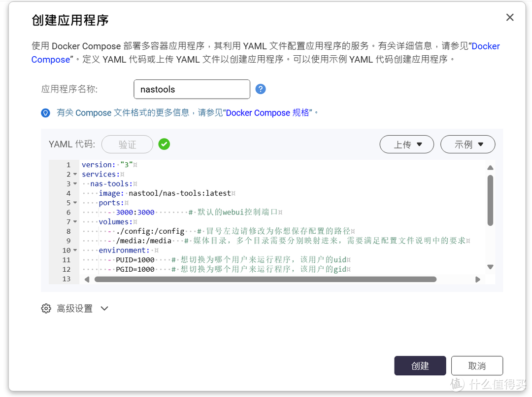532x397 pixels.
Task: Click the 取消 button
Action: 476,365
